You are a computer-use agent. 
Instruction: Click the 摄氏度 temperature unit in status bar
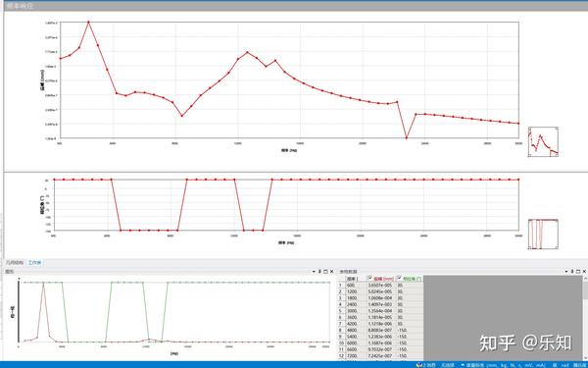click(x=579, y=365)
